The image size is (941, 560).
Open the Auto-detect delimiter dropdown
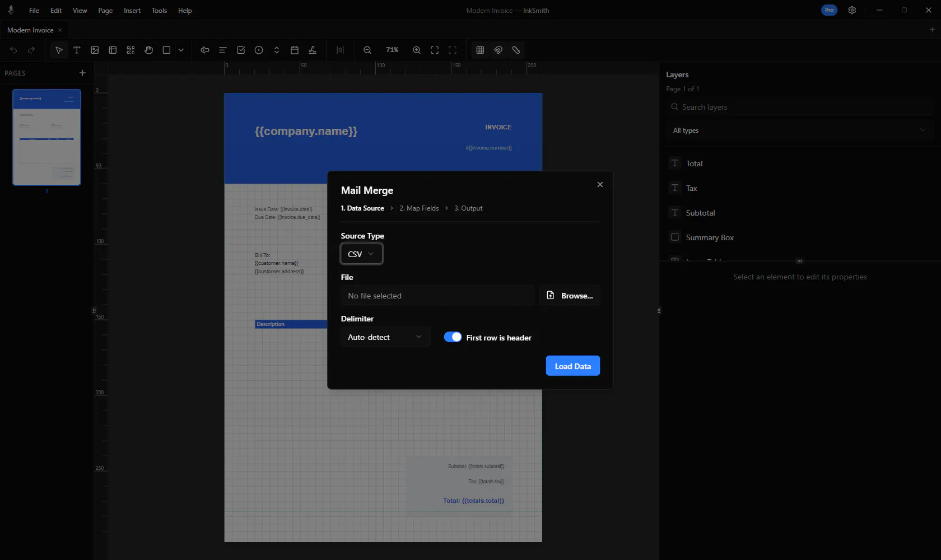(385, 337)
